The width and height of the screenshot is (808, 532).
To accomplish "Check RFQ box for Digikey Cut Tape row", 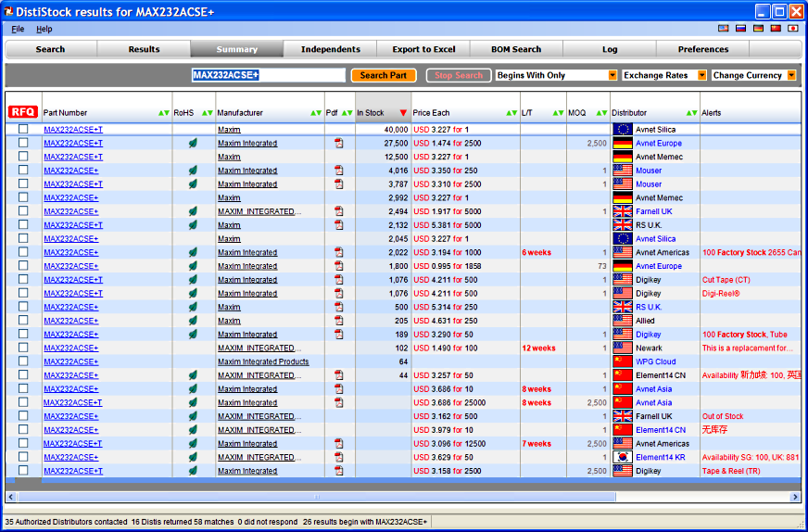I will (x=23, y=279).
